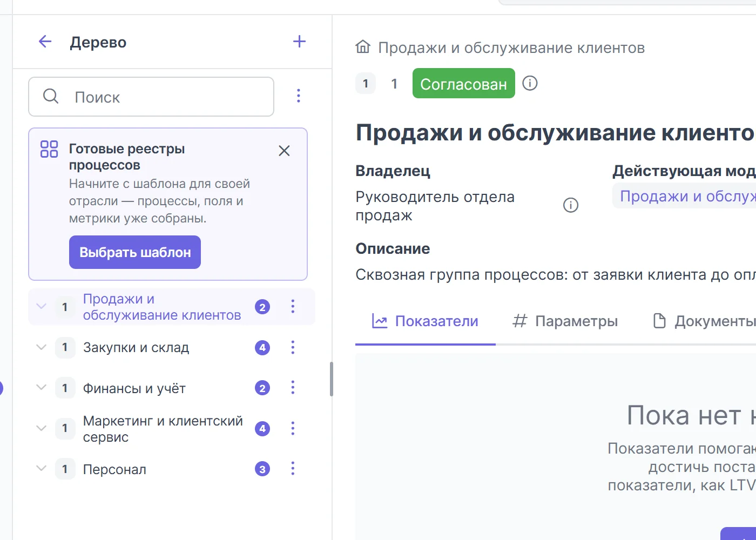Expand the Маркетинг и клиентский сервис node
This screenshot has width=756, height=540.
(41, 428)
